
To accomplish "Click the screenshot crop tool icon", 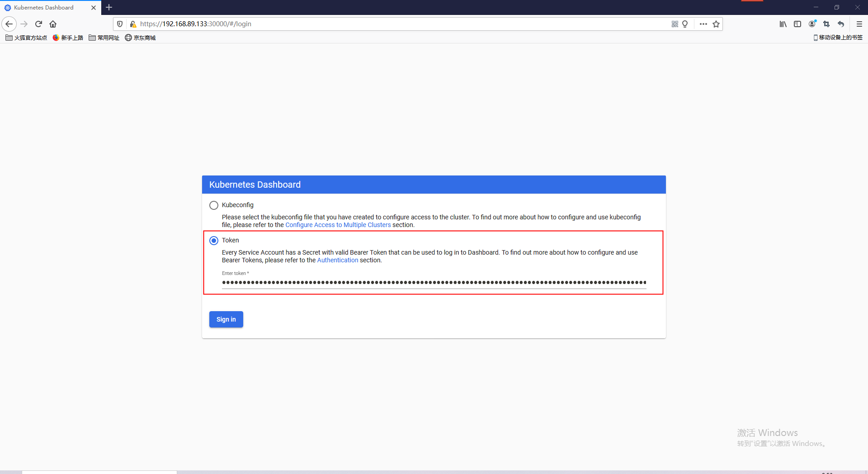I will click(x=826, y=24).
